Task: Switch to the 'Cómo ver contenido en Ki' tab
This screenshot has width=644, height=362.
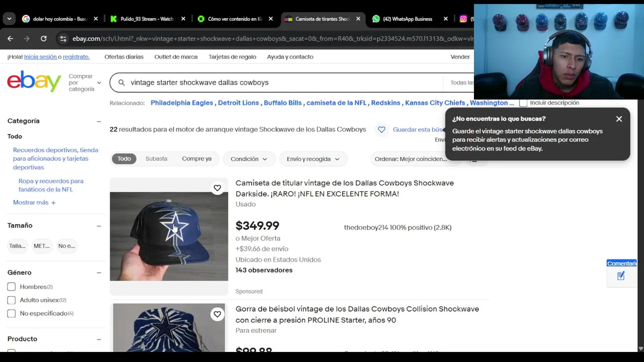Action: pyautogui.click(x=235, y=19)
